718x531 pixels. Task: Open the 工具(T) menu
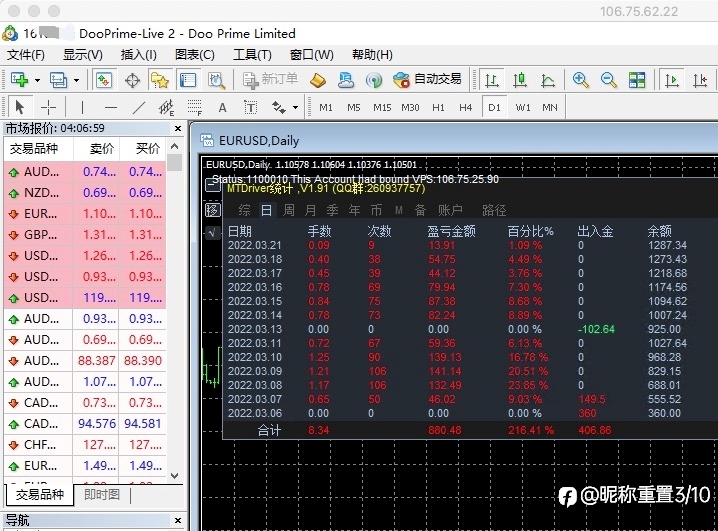point(252,55)
